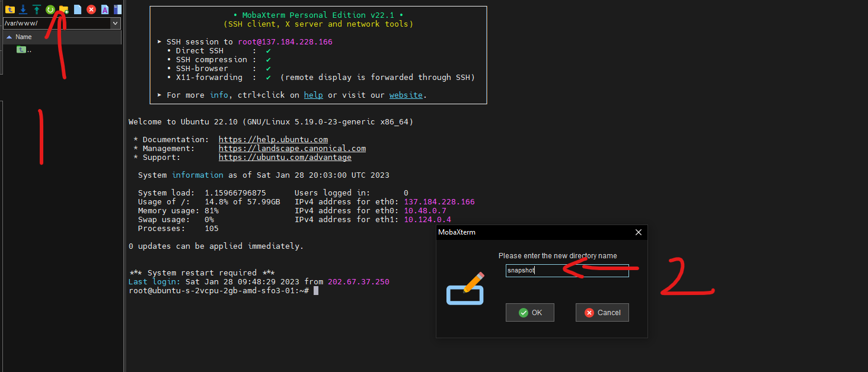868x372 pixels.
Task: Open the 'help' link in the banner
Action: [x=313, y=95]
